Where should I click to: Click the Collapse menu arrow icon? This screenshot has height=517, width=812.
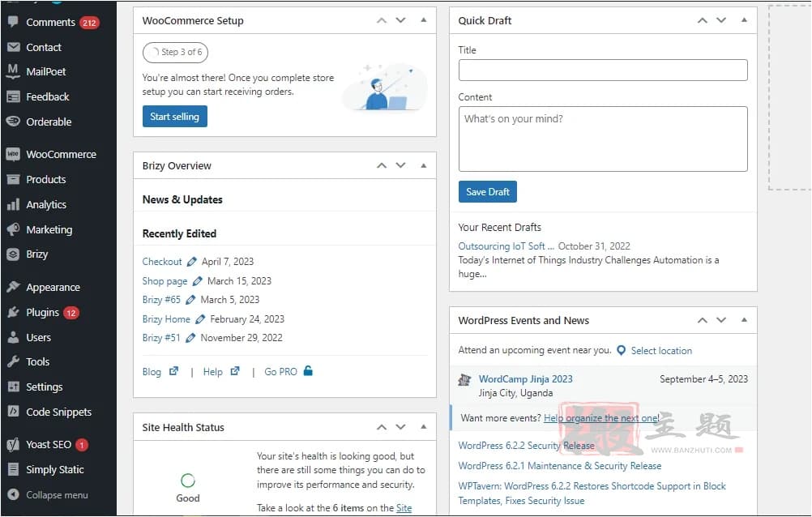click(x=13, y=495)
